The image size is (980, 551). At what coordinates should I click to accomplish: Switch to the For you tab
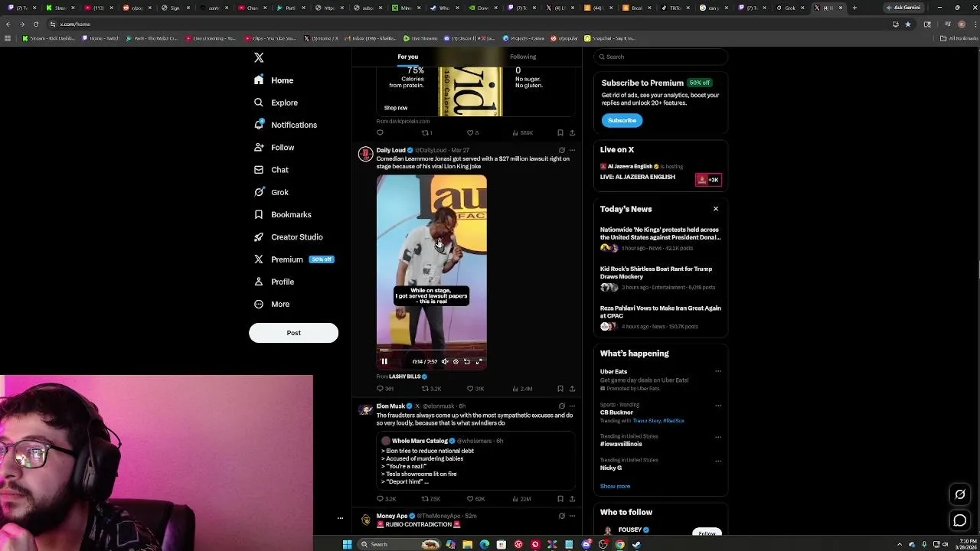[x=407, y=57]
